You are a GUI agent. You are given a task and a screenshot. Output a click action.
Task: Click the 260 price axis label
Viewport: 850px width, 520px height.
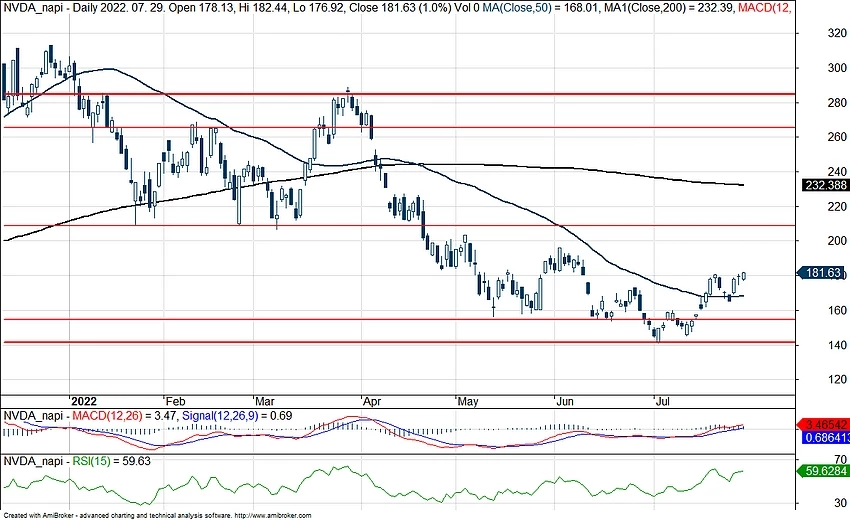tap(837, 137)
